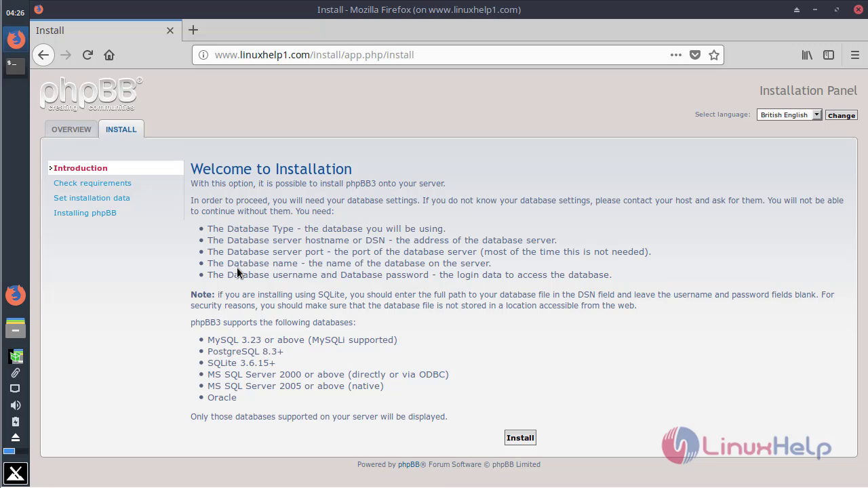Select the Install browser tab
This screenshot has height=488, width=868.
105,30
